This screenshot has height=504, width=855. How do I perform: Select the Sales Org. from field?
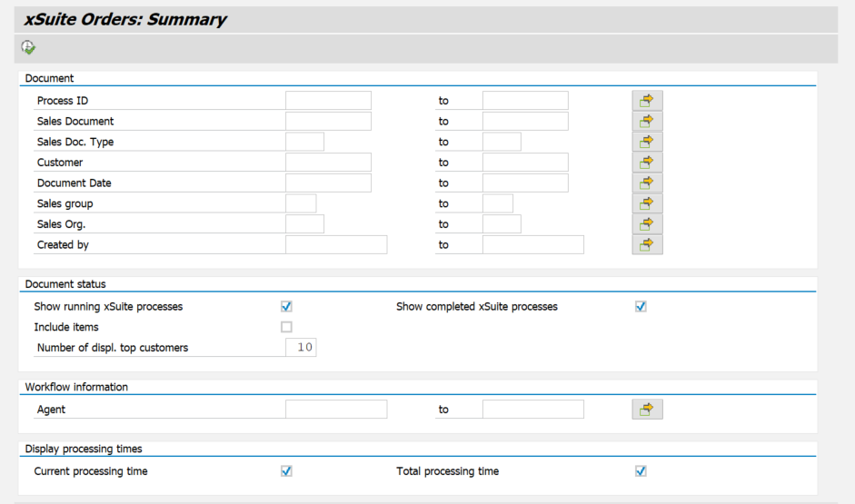304,224
